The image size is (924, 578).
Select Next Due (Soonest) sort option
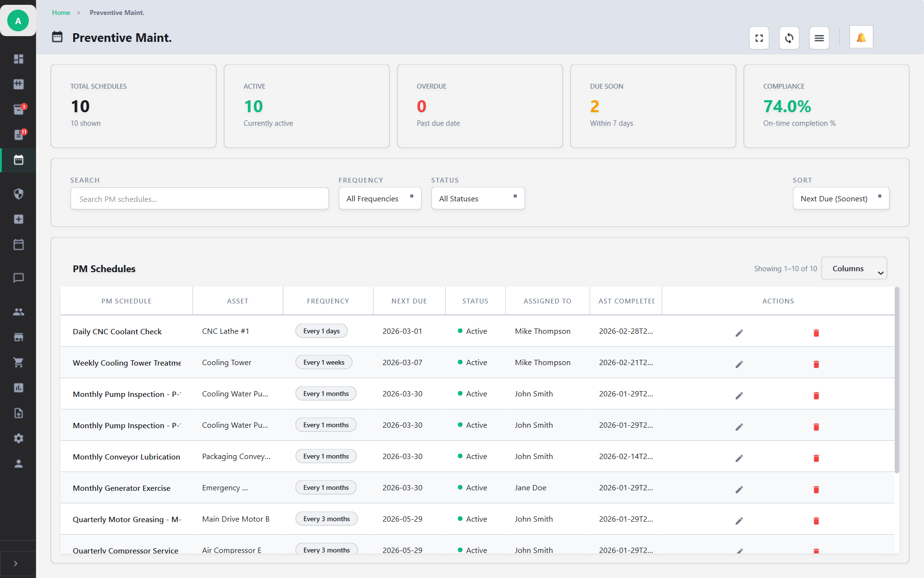coord(841,198)
